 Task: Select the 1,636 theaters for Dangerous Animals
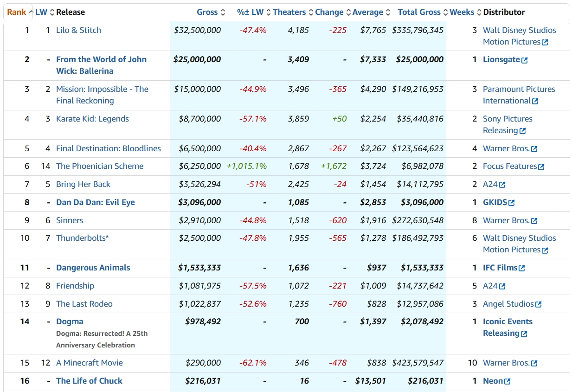coord(298,268)
